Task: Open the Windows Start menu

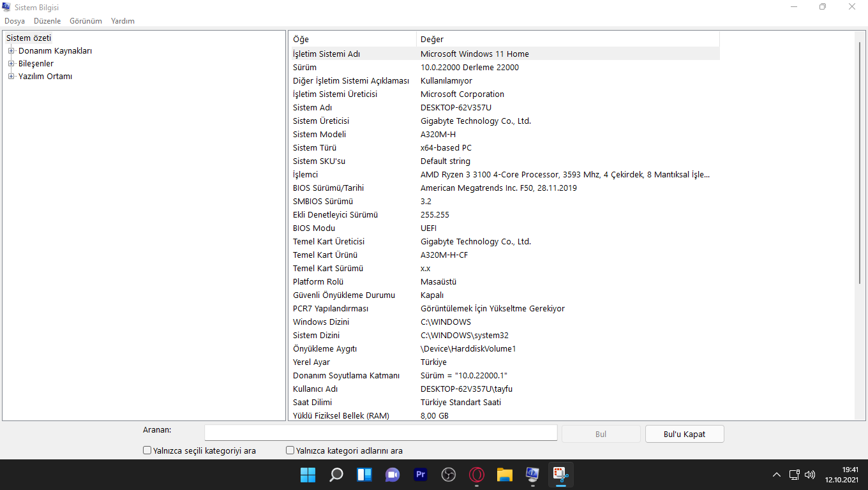Action: (x=308, y=475)
